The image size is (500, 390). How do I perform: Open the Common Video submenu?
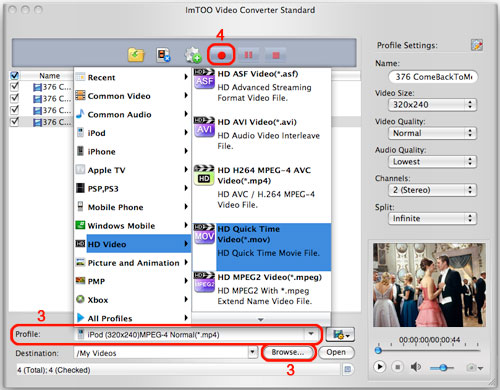point(132,96)
